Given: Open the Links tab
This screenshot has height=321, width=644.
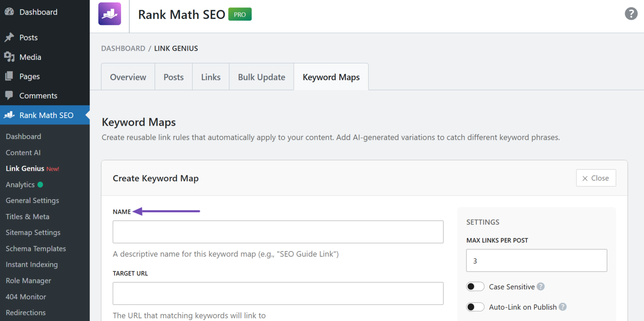Looking at the screenshot, I should coord(211,77).
